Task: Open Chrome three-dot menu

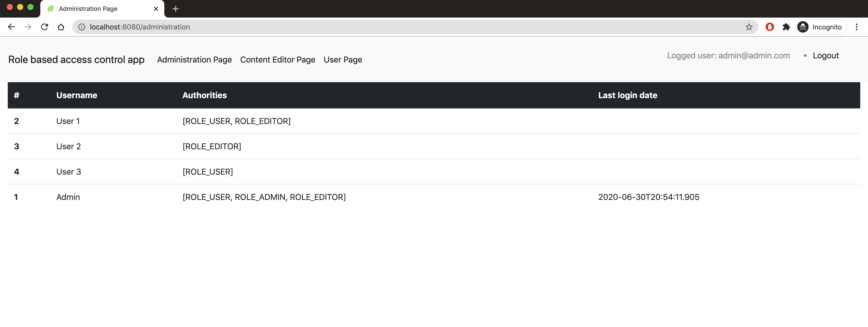Action: [x=856, y=27]
